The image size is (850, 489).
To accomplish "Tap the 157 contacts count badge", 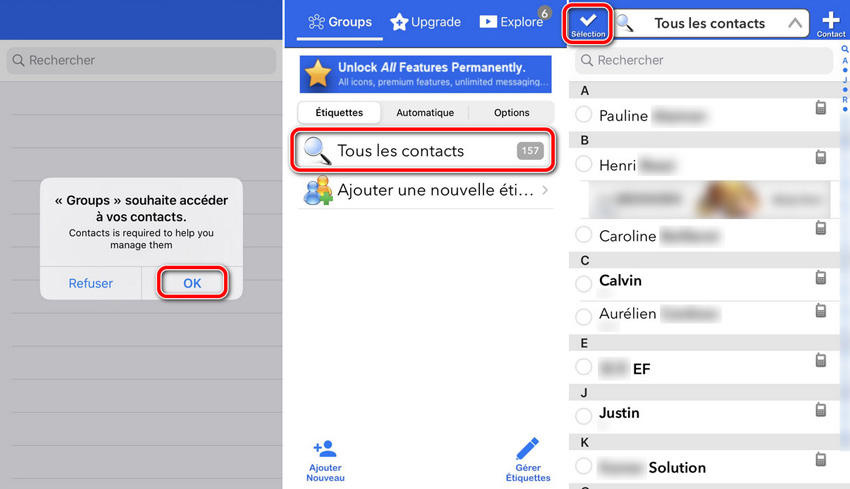I will (x=530, y=151).
